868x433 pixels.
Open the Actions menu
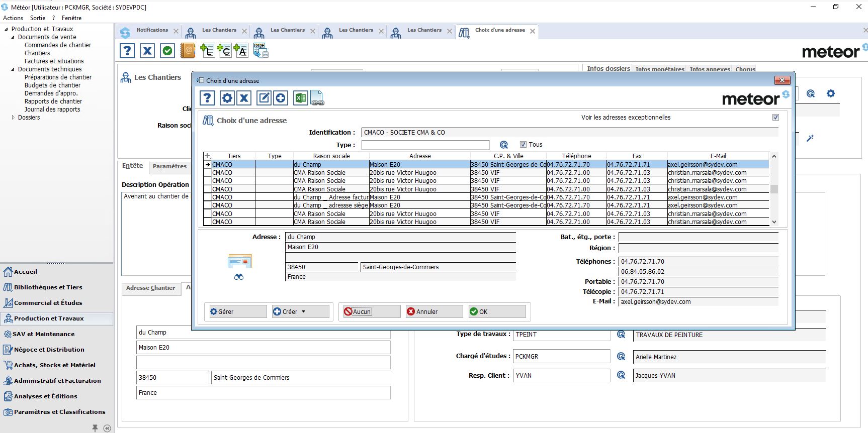[13, 18]
